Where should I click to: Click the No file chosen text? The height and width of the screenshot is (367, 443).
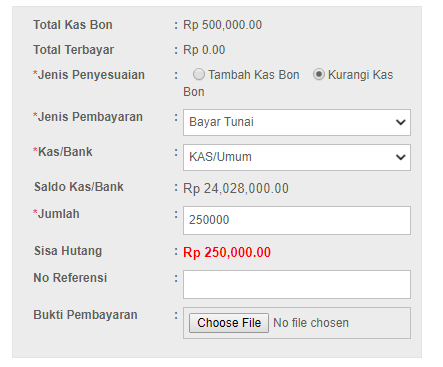(311, 323)
